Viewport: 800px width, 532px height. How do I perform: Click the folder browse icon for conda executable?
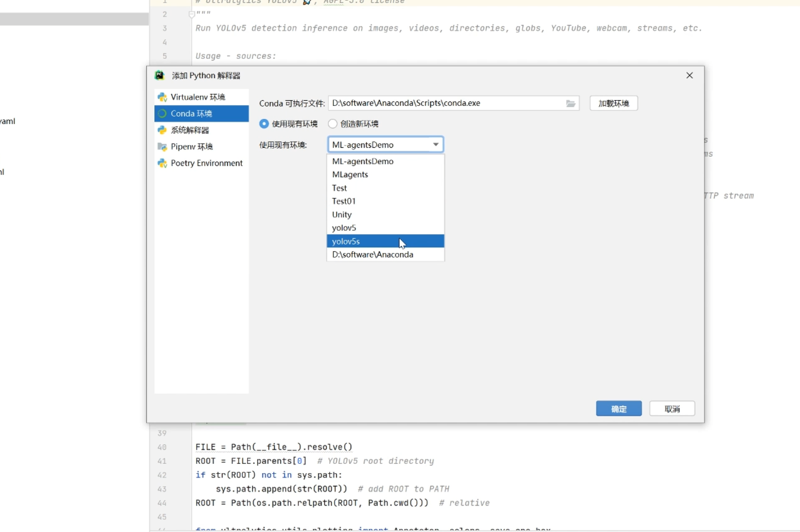[570, 103]
